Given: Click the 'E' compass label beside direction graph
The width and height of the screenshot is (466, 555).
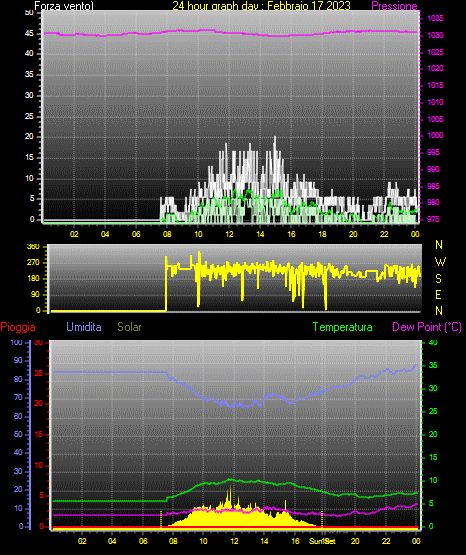Looking at the screenshot, I should 438,294.
